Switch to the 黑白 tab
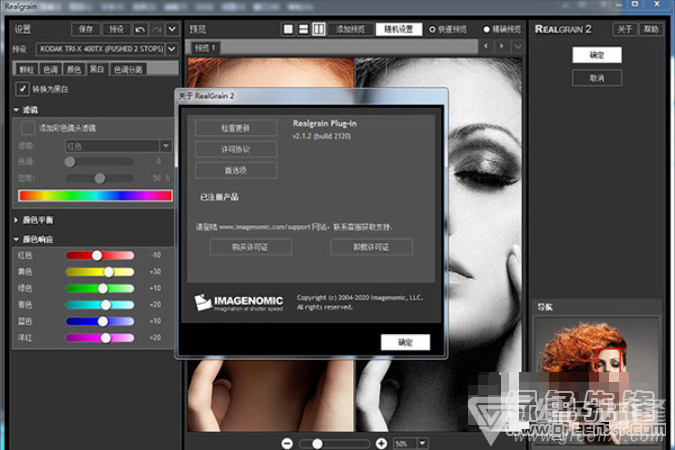The width and height of the screenshot is (675, 450). point(97,69)
